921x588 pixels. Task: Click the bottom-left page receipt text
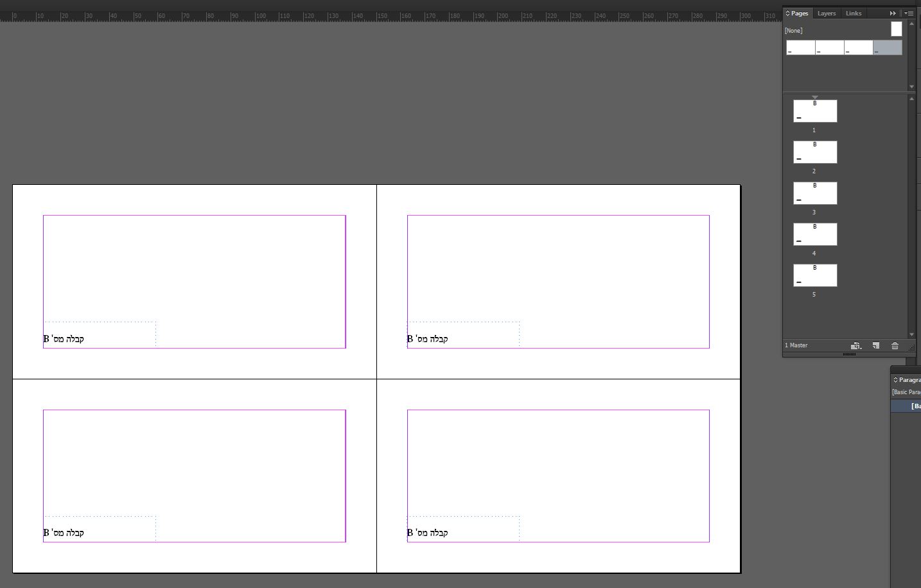pos(64,533)
